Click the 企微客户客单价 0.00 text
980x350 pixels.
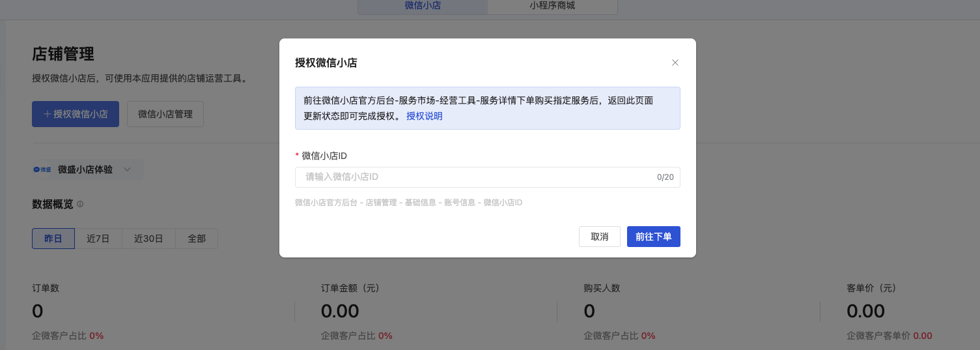click(889, 336)
